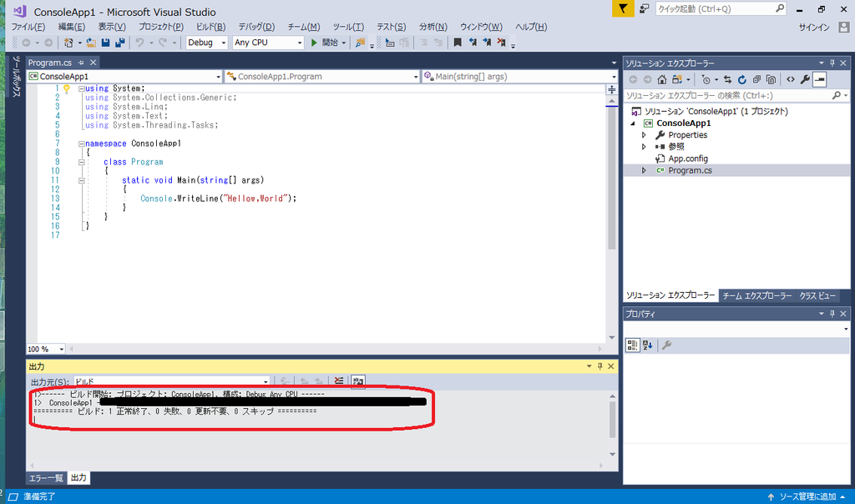The image size is (855, 504).
Task: Click the Open File folder icon
Action: [91, 43]
